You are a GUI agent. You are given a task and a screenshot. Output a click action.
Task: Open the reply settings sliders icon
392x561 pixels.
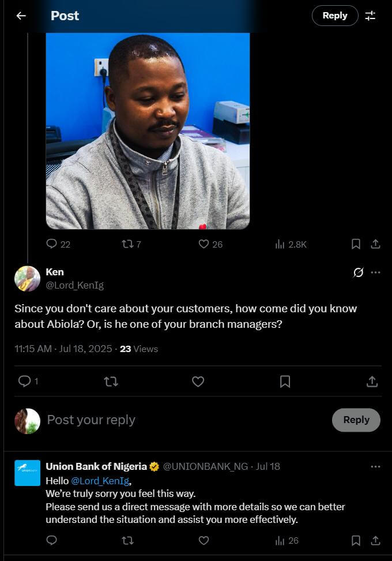(371, 16)
